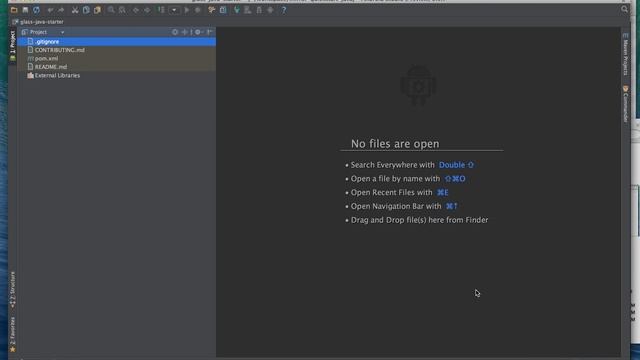Viewport: 640px width, 360px height.
Task: Open the 2: Favorites side tab
Action: point(13,334)
